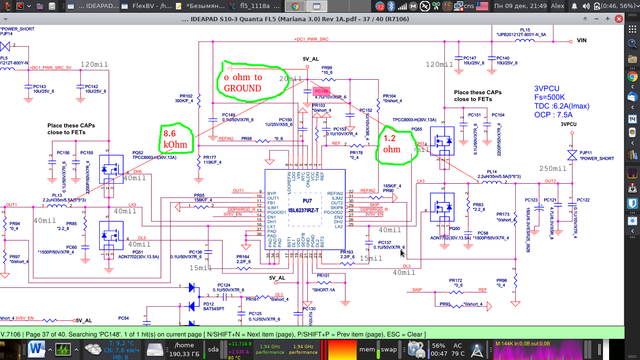The width and height of the screenshot is (640, 360).
Task: Open the Alex user menu
Action: 557,6
